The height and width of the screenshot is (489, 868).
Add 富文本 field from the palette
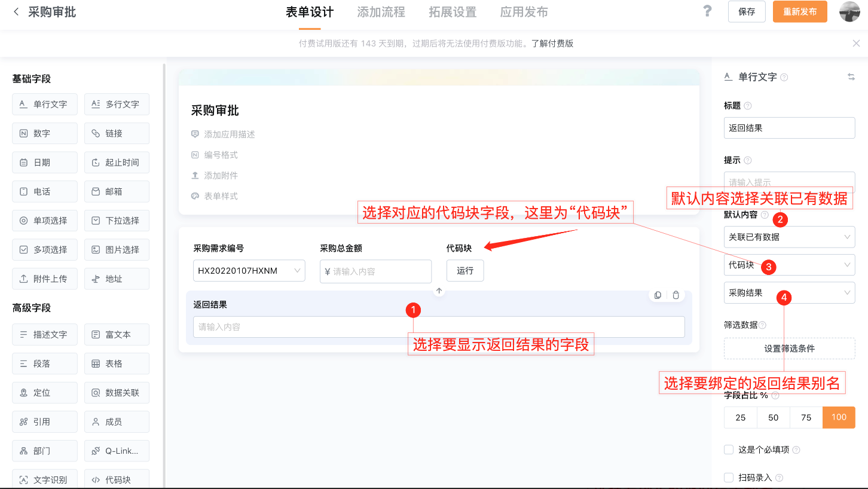[x=117, y=335]
